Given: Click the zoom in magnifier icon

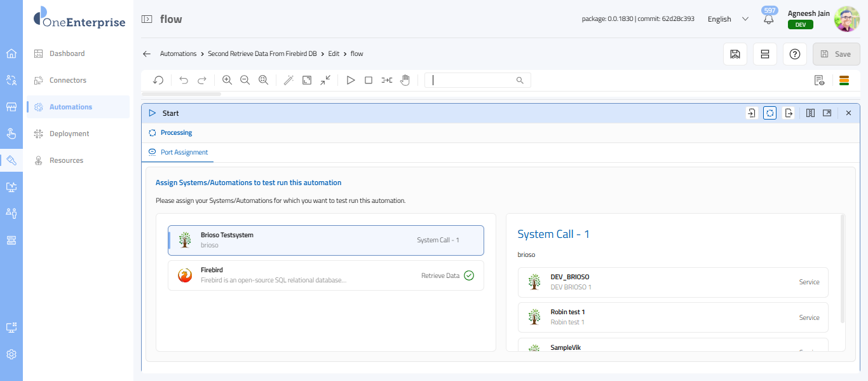Looking at the screenshot, I should 227,80.
